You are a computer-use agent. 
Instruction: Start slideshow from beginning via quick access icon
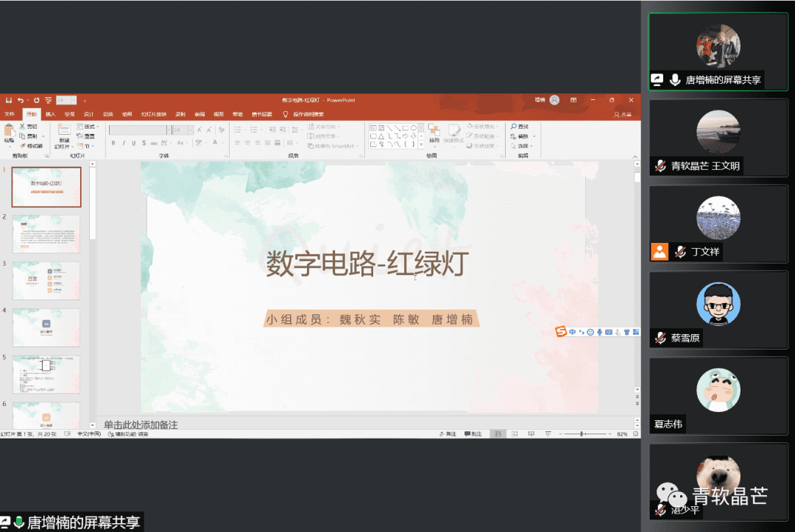coord(48,100)
